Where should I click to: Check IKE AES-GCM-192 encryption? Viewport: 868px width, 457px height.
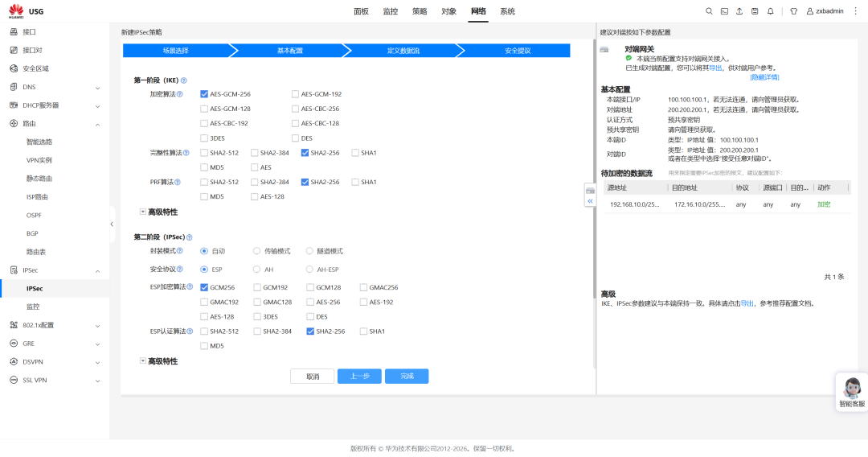coord(295,94)
